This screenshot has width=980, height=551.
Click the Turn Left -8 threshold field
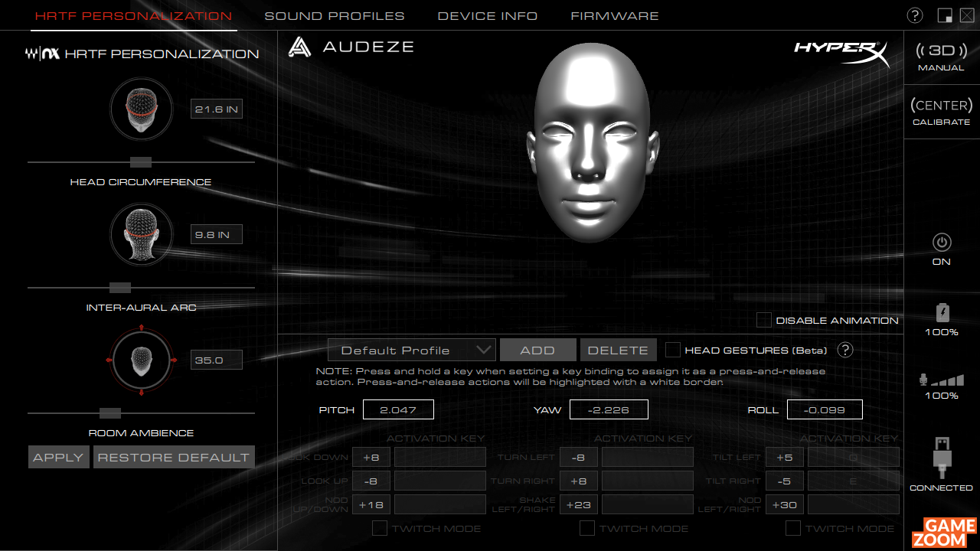coord(579,457)
